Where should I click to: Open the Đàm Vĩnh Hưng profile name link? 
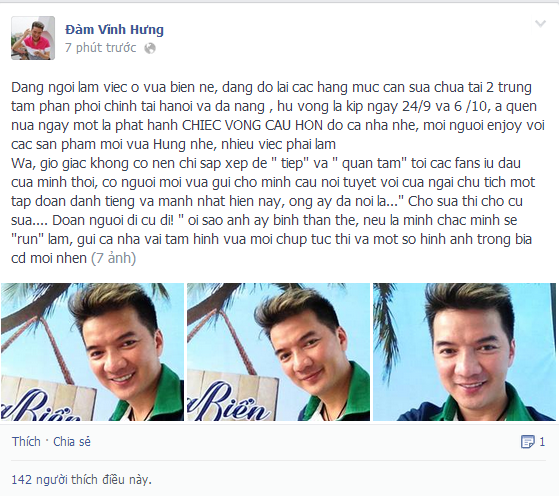(114, 29)
